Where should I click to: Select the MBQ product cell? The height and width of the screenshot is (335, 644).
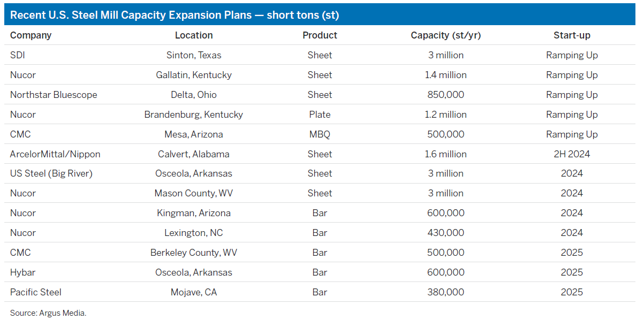pyautogui.click(x=320, y=134)
